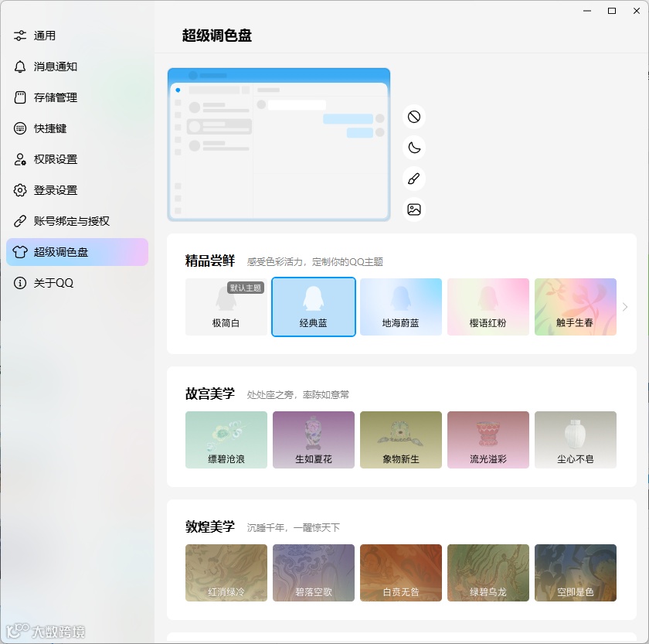The width and height of the screenshot is (649, 644).
Task: Select the 极简白 default theme
Action: 226,307
